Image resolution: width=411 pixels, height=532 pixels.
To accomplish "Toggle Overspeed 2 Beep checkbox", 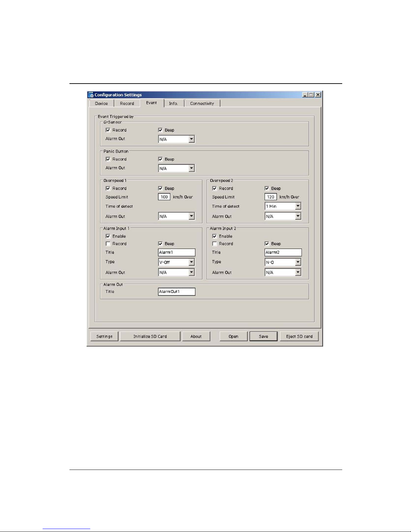I will pyautogui.click(x=267, y=188).
